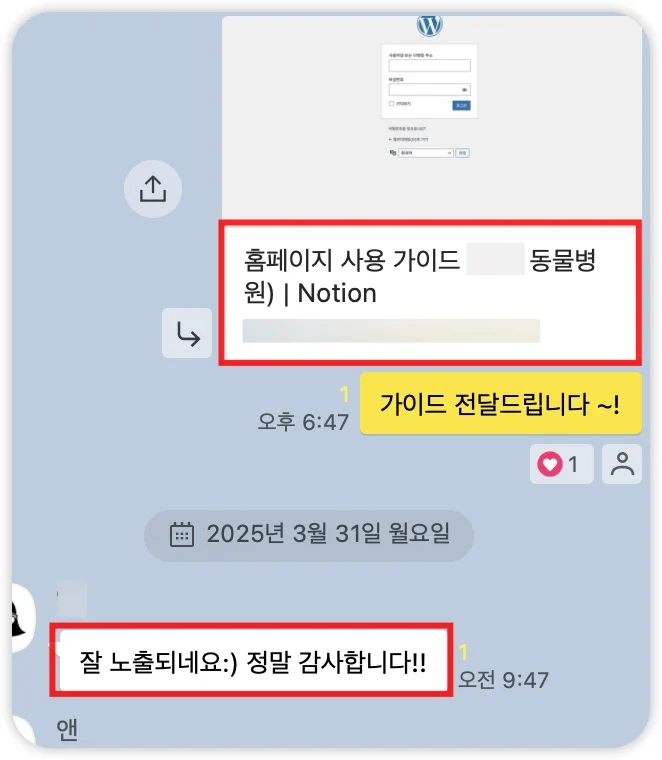
Task: Tap the language icon in the WordPress preview
Action: click(x=393, y=153)
